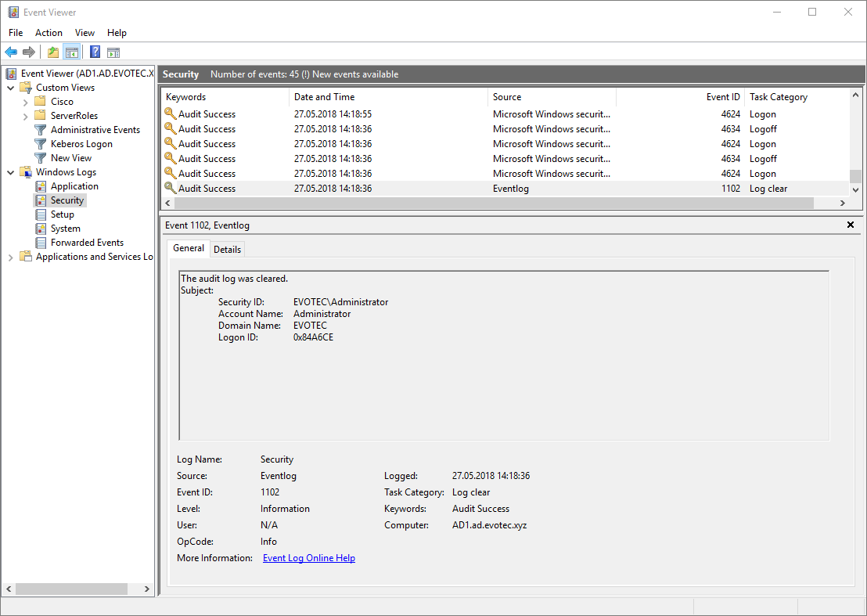Toggle the console tree visibility icon
The height and width of the screenshot is (616, 867).
[x=71, y=52]
